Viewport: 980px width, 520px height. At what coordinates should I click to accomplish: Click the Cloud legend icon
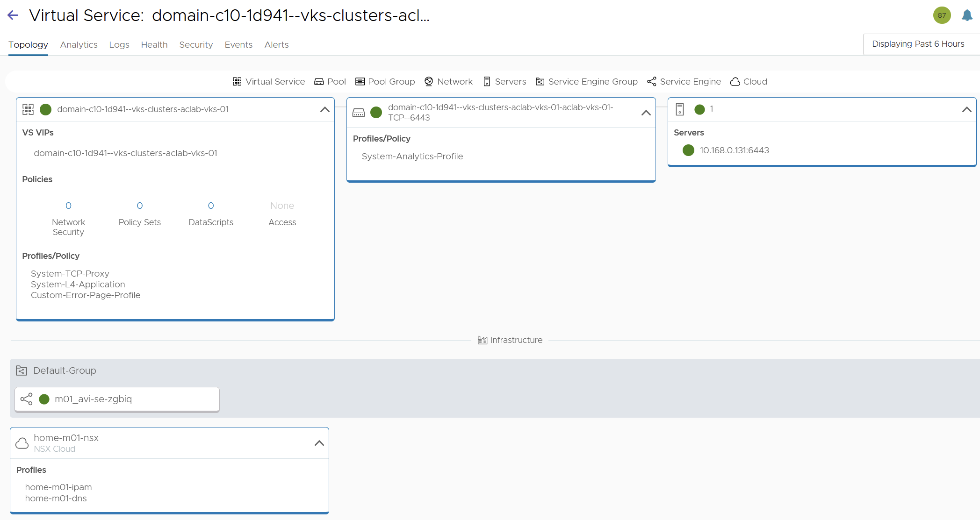[735, 82]
